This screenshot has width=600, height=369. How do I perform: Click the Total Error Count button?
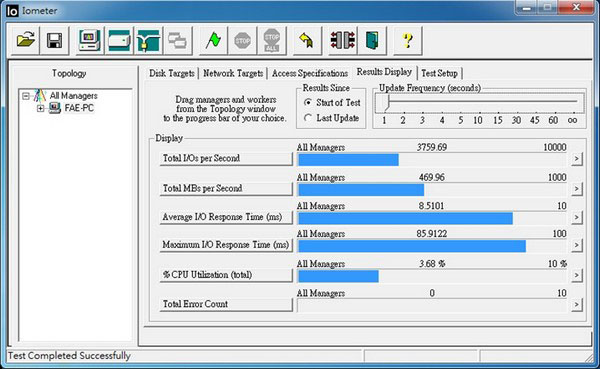tap(226, 304)
